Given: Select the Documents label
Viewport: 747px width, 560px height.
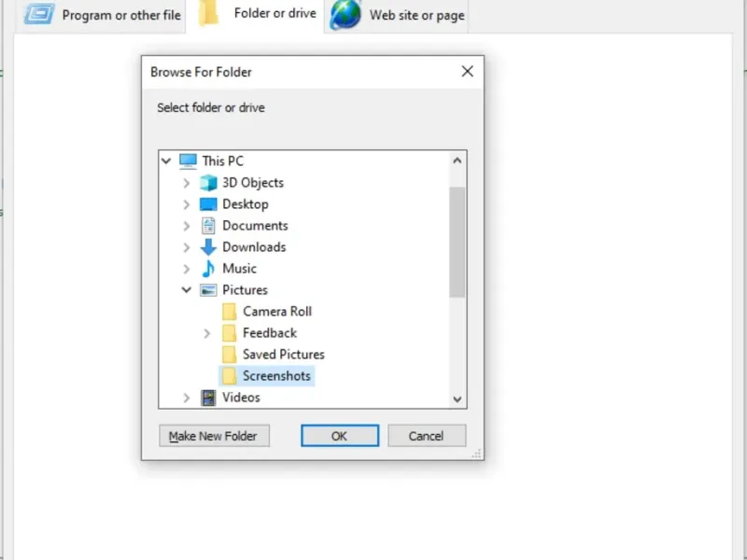Looking at the screenshot, I should [x=255, y=226].
